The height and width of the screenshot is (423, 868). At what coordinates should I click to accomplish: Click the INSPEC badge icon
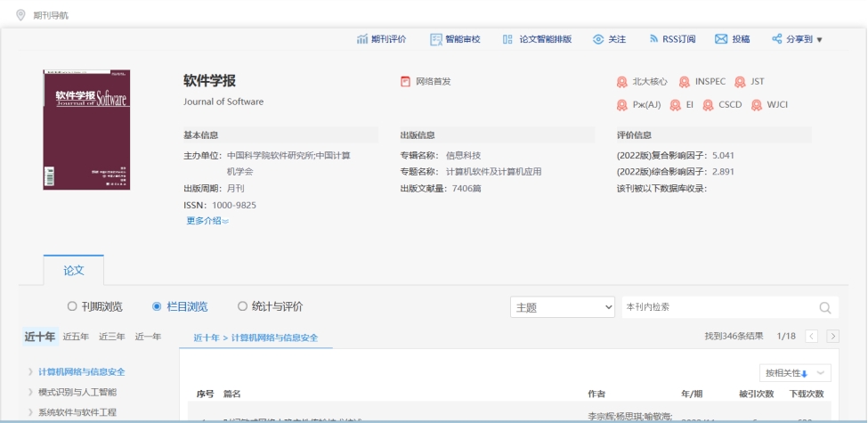click(x=685, y=82)
